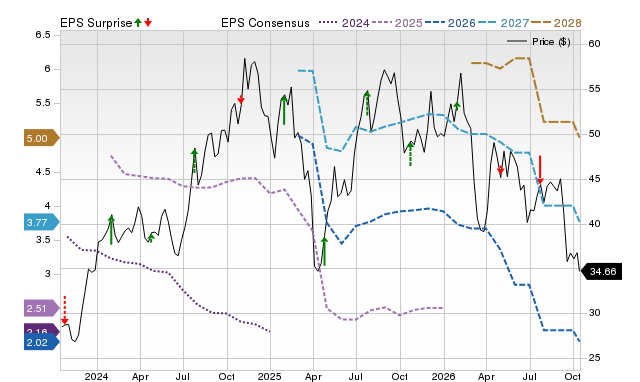Click the 2025 label on the time axis
Image resolution: width=640 pixels, height=382 pixels.
pos(269,376)
